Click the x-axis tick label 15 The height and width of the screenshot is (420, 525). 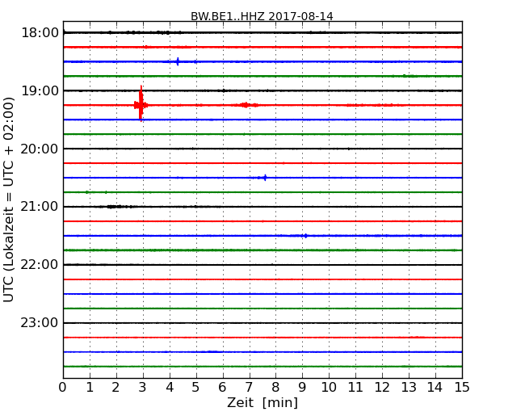pos(462,388)
